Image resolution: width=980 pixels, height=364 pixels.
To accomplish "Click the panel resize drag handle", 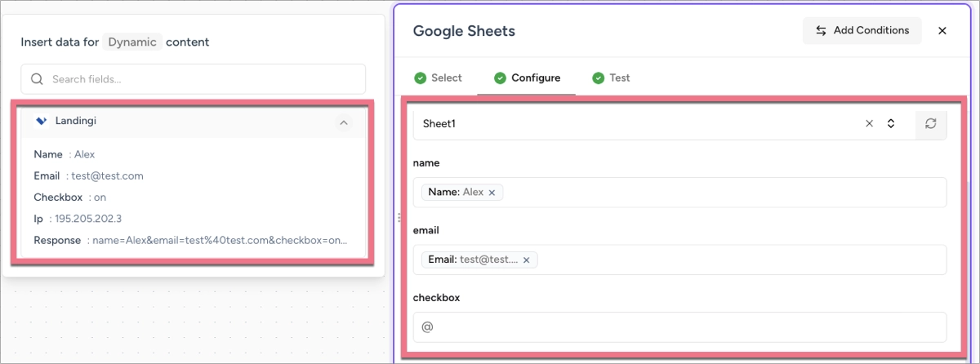I will (x=399, y=218).
